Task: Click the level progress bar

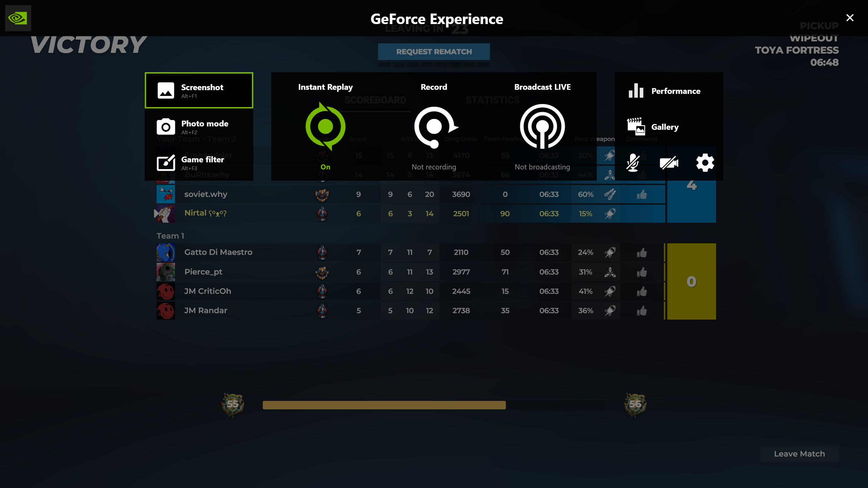Action: (434, 405)
